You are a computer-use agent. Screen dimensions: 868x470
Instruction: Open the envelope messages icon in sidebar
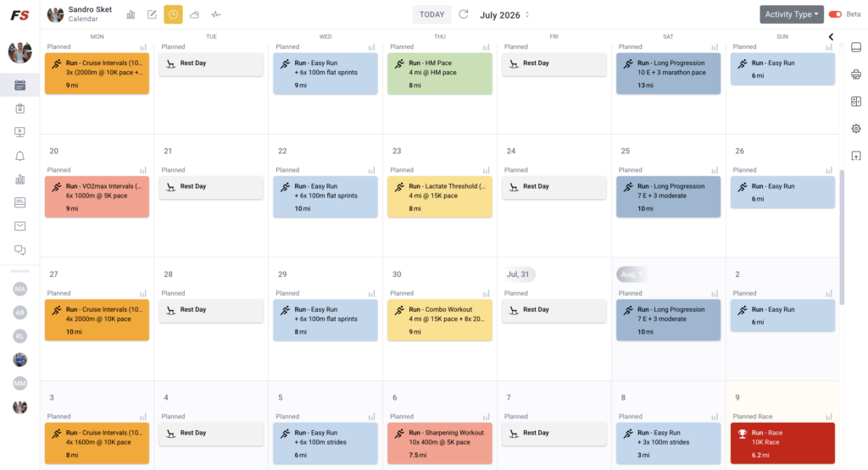20,226
